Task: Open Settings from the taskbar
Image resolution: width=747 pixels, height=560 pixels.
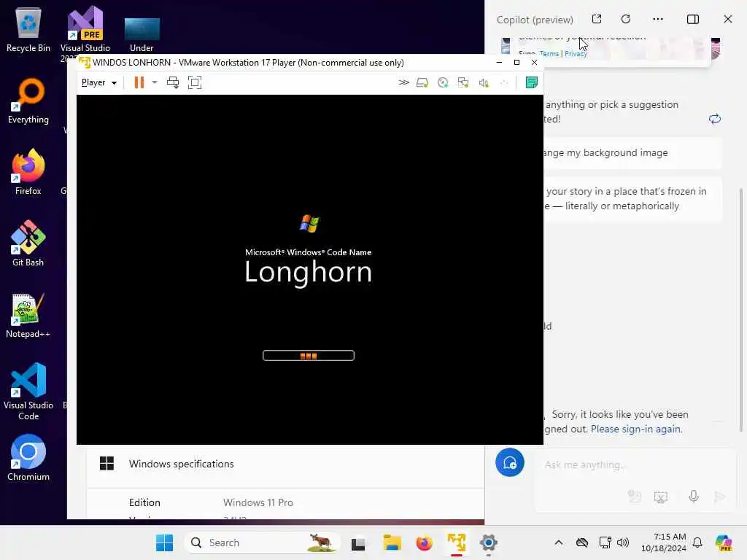Action: 488,542
